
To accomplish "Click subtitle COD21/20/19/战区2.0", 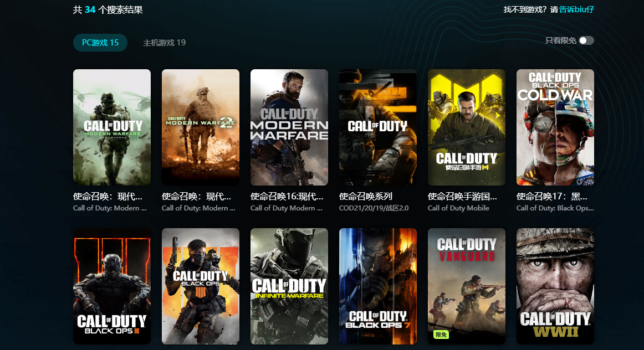I will tap(374, 208).
